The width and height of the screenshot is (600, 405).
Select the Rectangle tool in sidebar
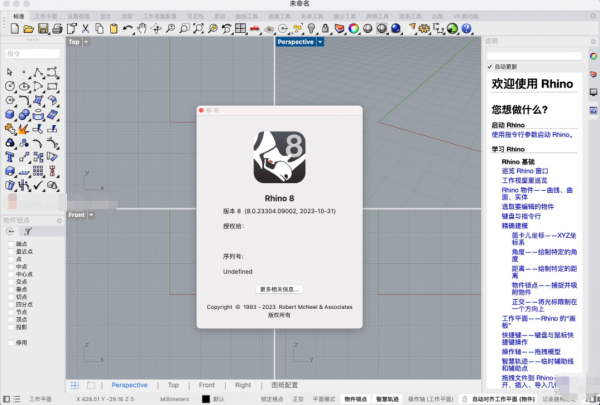pos(52,86)
